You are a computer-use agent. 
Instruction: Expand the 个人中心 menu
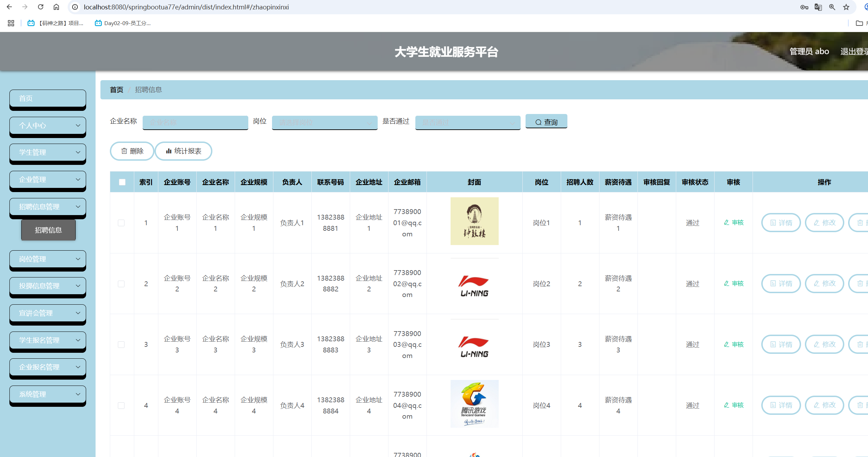(48, 125)
